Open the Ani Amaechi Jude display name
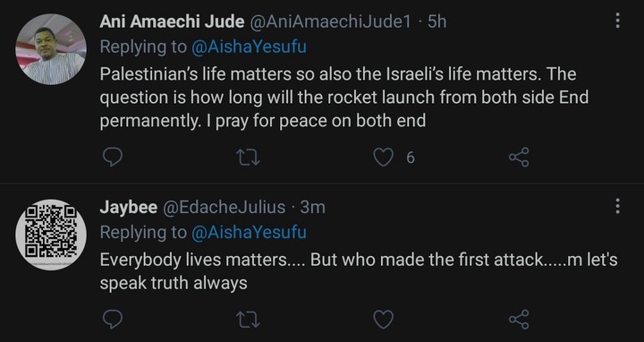 pyautogui.click(x=172, y=21)
